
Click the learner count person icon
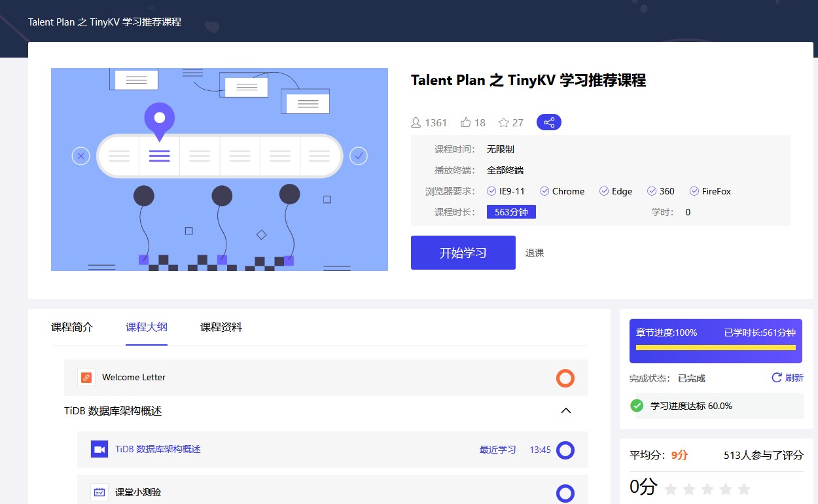point(416,122)
